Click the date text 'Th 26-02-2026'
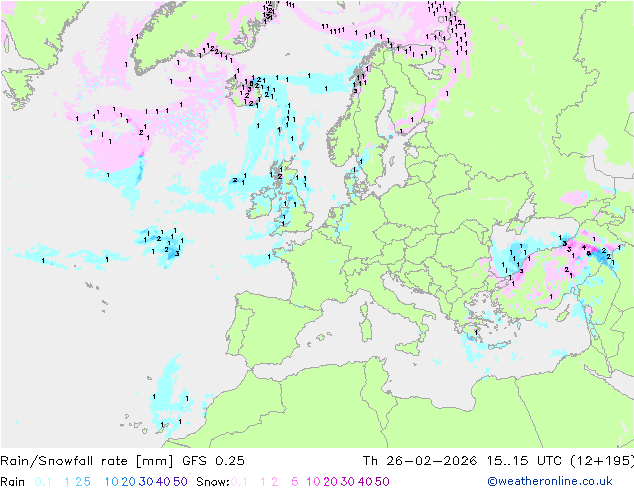This screenshot has height=490, width=634. coord(420,461)
